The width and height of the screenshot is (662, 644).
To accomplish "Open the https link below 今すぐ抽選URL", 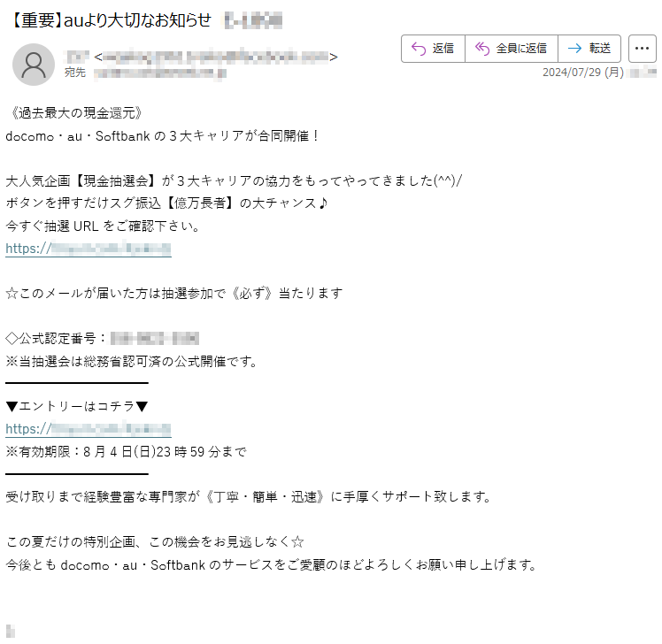I will tap(89, 249).
